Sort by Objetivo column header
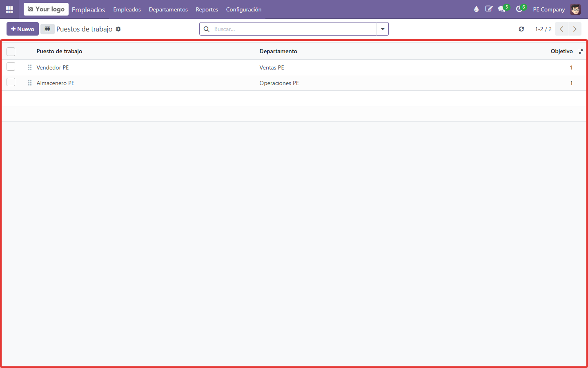588x368 pixels. pyautogui.click(x=561, y=51)
